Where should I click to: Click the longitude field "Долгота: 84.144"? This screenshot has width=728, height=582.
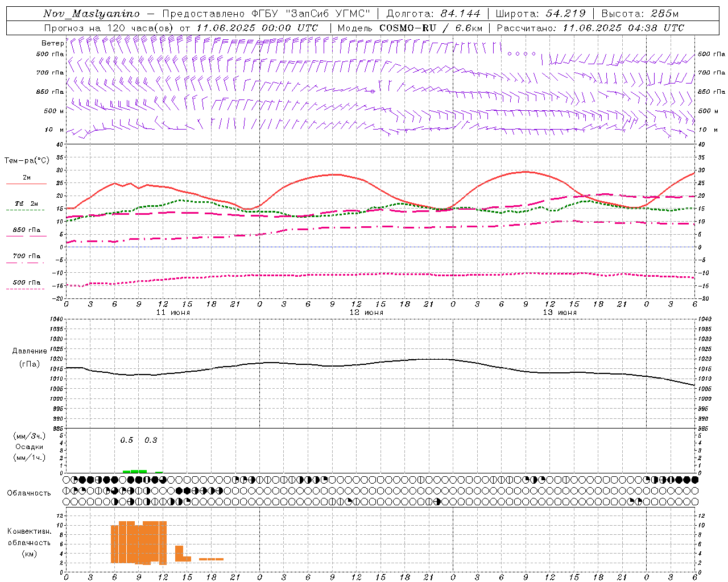click(433, 14)
